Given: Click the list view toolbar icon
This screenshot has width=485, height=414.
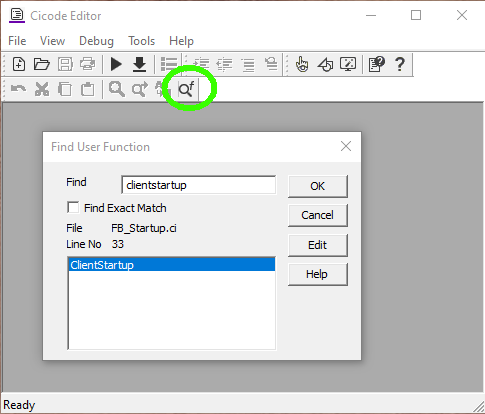Looking at the screenshot, I should [169, 64].
